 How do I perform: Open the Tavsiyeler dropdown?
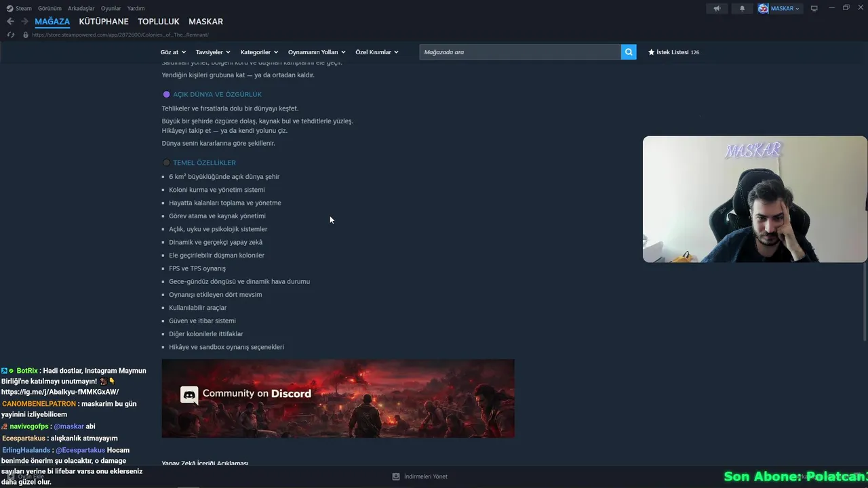213,52
